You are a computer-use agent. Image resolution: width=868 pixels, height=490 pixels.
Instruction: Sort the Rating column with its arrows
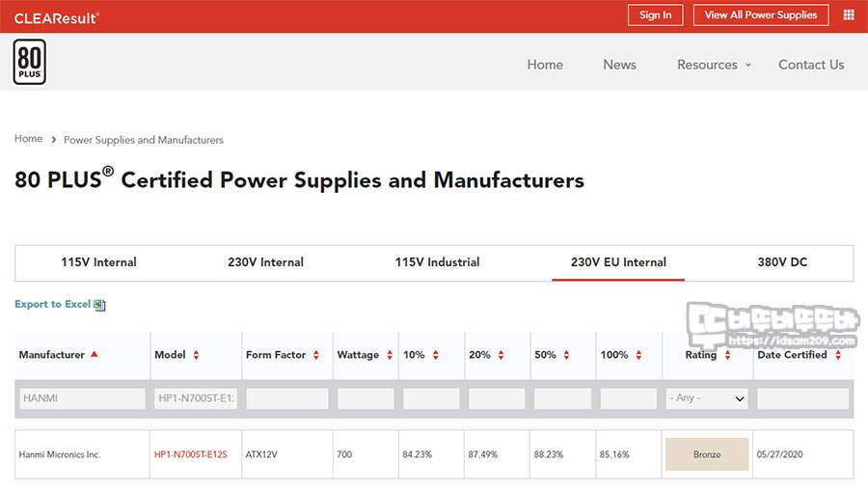click(727, 355)
